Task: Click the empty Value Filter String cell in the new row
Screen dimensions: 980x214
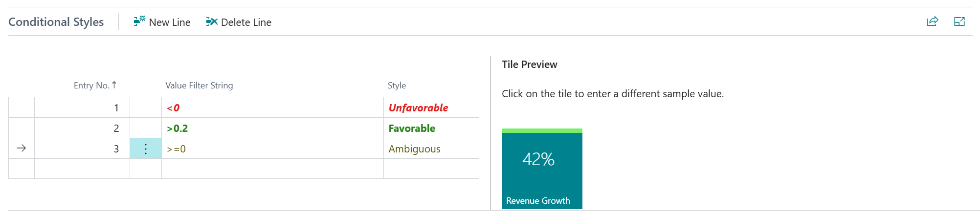Action: click(x=272, y=169)
